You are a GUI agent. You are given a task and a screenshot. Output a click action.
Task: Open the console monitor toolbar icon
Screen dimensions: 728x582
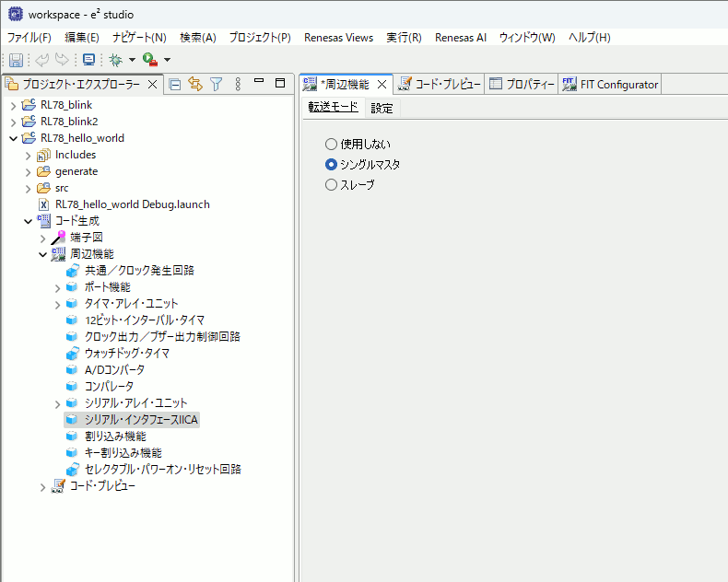click(x=88, y=60)
